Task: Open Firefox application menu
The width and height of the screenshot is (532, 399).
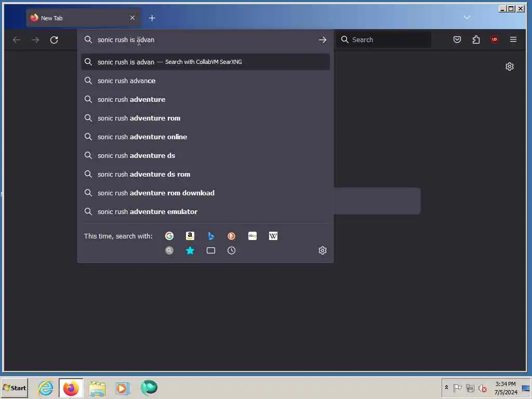Action: 513,39
